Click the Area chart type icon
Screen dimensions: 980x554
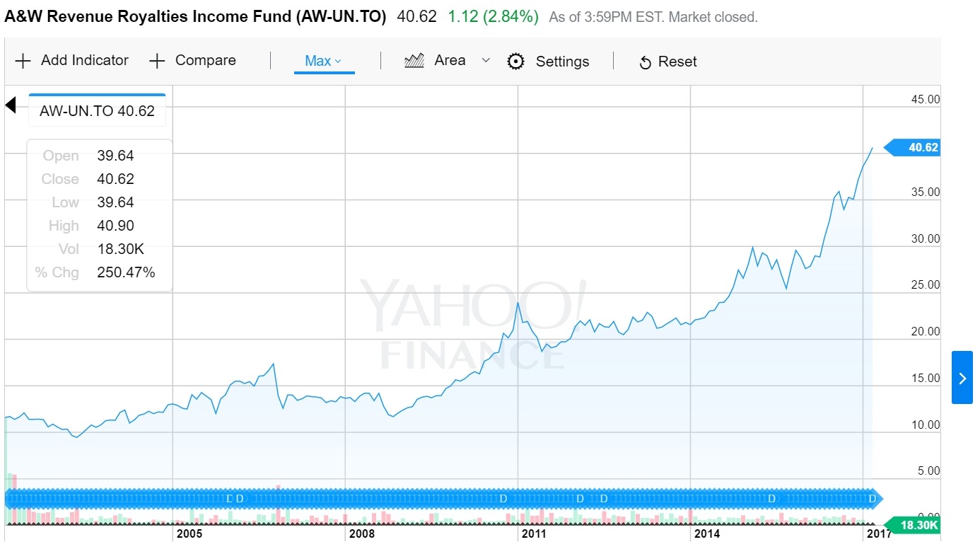tap(414, 61)
